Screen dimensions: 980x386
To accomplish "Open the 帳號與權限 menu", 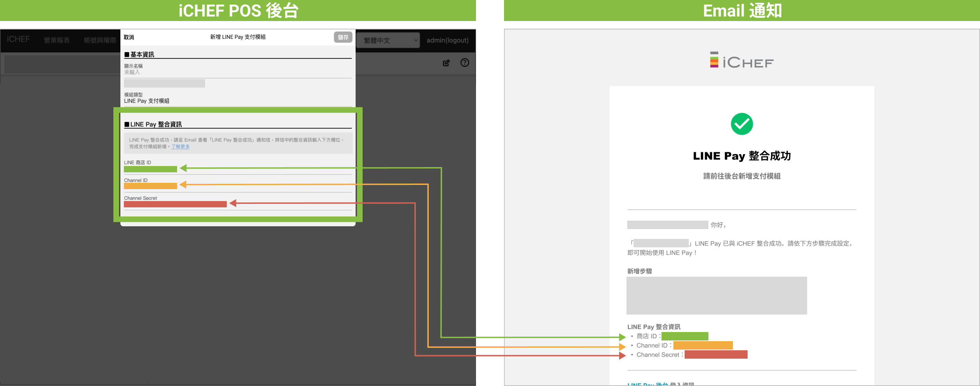I will coord(100,40).
